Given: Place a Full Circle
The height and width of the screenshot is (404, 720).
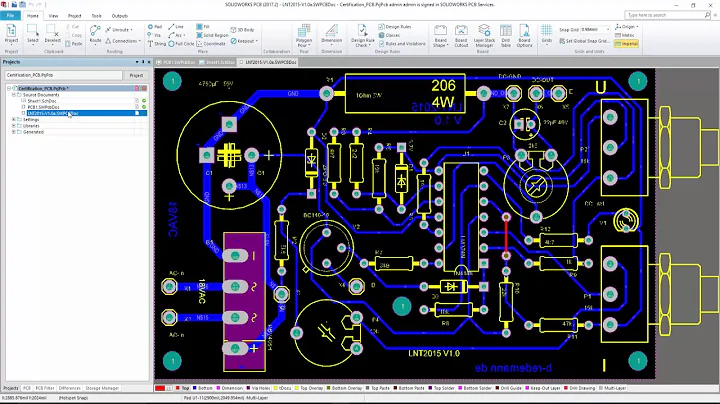Looking at the screenshot, I should (x=181, y=44).
